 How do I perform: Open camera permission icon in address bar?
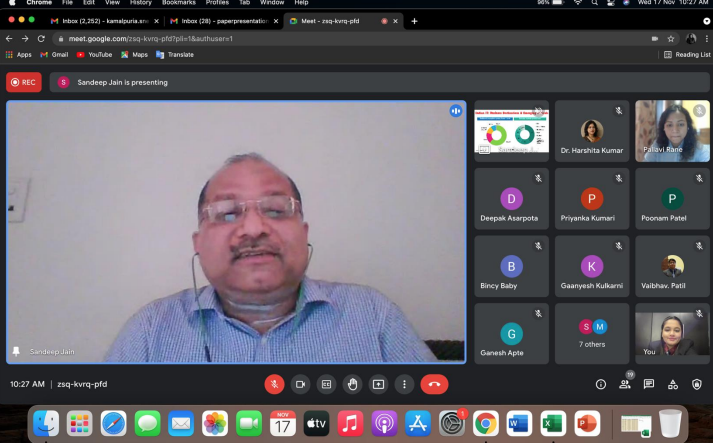[x=655, y=39]
